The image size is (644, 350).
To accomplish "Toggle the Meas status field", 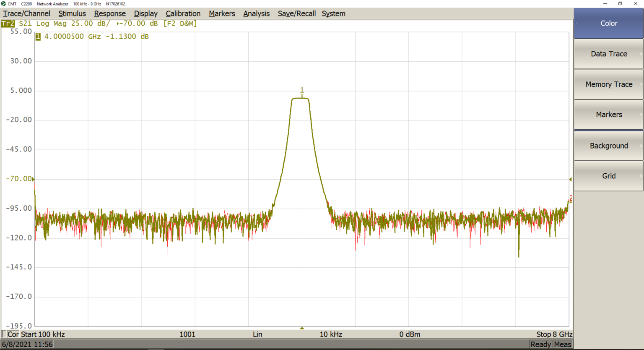I will [563, 345].
